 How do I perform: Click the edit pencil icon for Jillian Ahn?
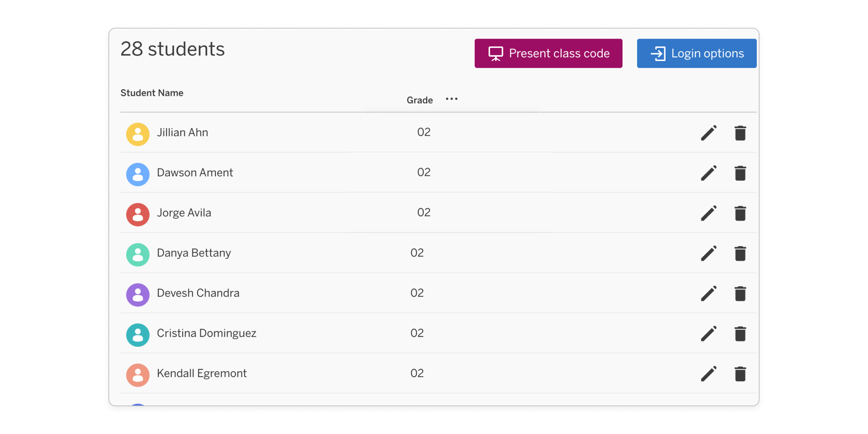click(x=709, y=133)
